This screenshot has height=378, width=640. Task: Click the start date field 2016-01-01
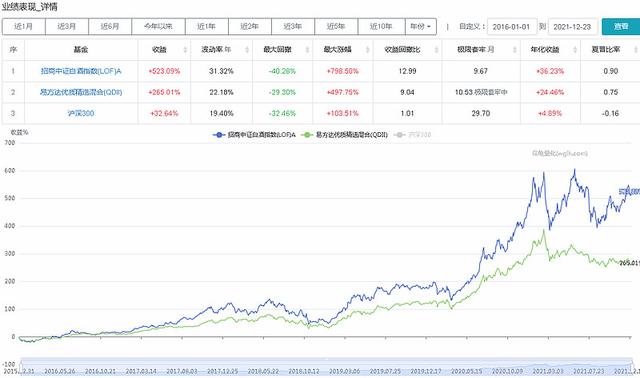pos(512,27)
